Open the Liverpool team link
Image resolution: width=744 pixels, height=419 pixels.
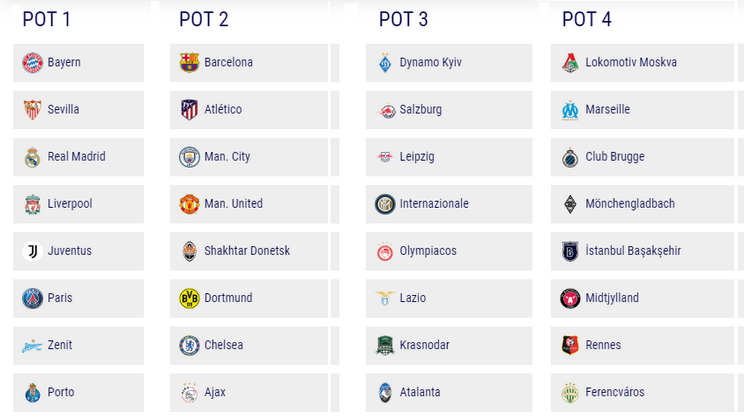[x=70, y=204]
